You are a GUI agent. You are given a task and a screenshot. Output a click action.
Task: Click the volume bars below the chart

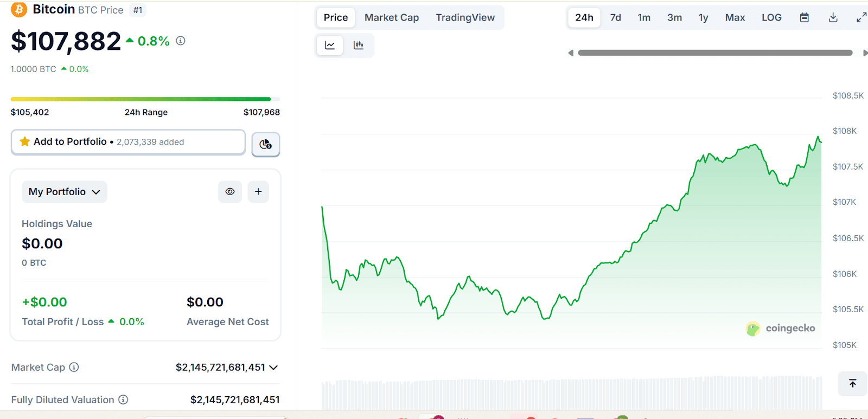(x=572, y=393)
